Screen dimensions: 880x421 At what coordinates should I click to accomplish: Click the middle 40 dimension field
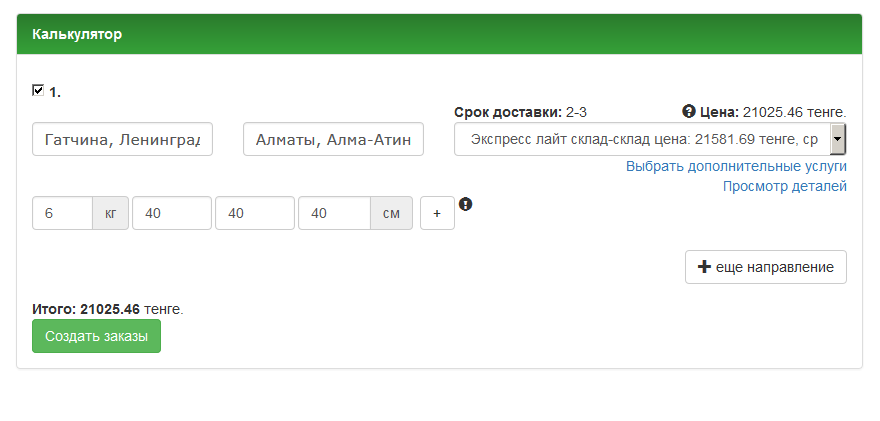coord(254,213)
